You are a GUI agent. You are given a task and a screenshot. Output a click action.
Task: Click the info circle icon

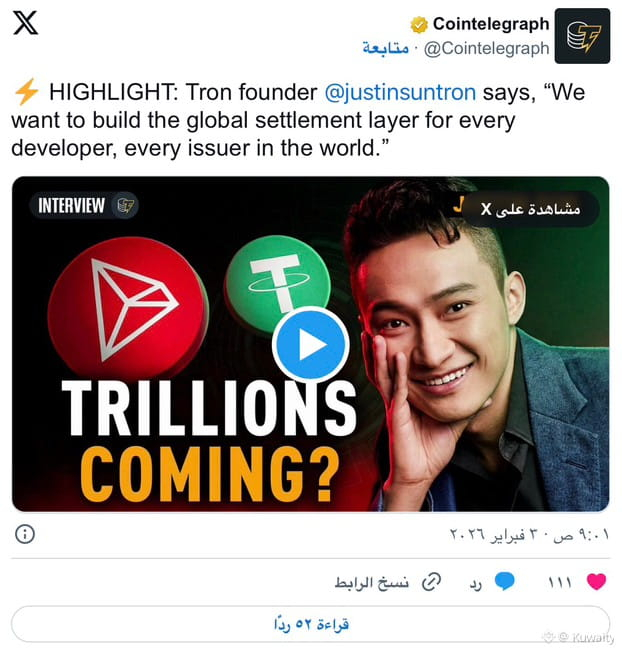click(25, 534)
